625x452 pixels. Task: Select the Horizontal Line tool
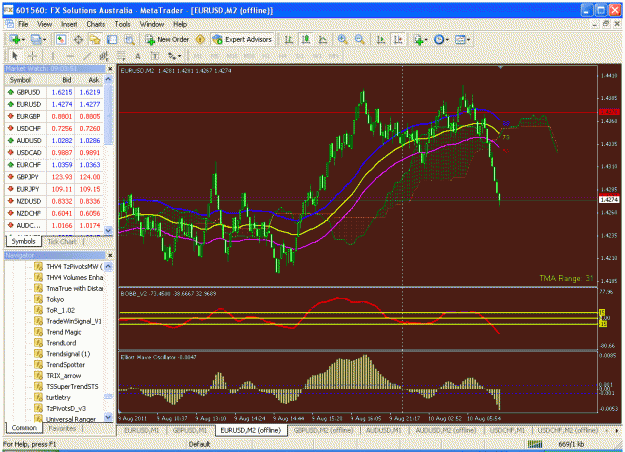point(70,56)
